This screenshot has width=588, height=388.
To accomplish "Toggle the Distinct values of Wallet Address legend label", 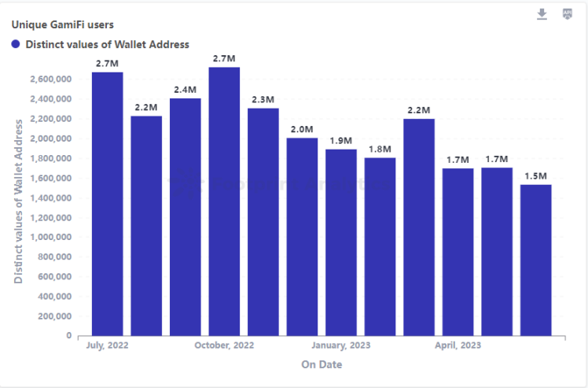I will click(x=107, y=45).
